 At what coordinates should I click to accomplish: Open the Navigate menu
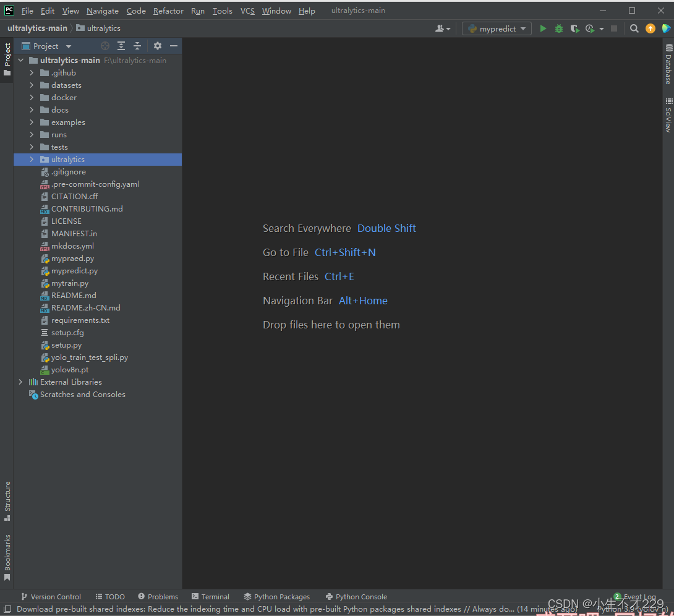pos(102,11)
